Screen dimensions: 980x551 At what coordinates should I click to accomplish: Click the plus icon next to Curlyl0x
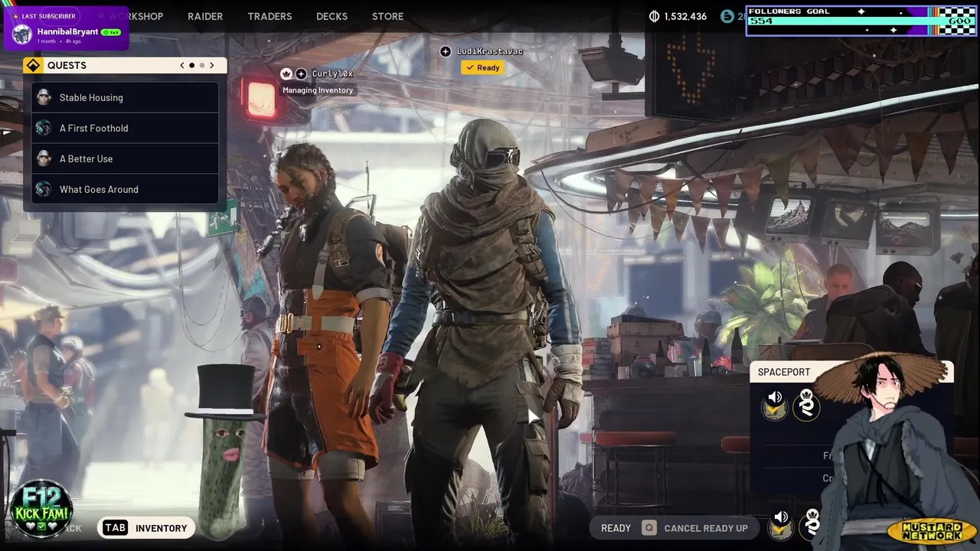[x=301, y=73]
